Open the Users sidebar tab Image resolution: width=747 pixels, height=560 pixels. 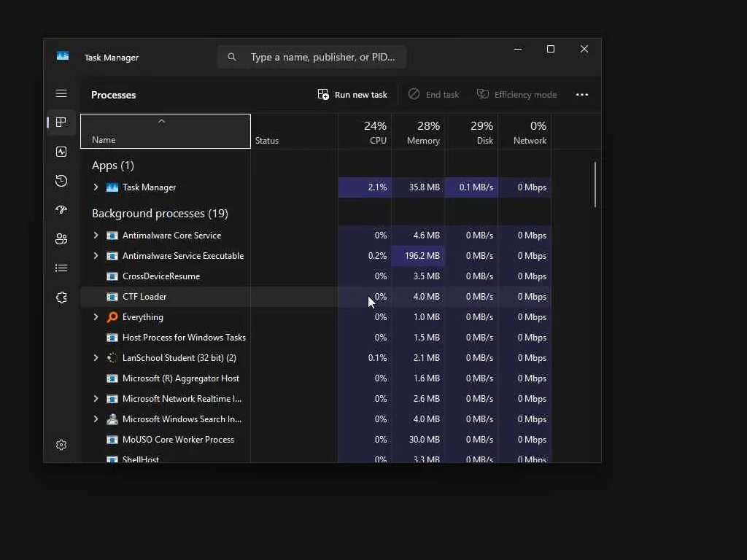pyautogui.click(x=61, y=239)
